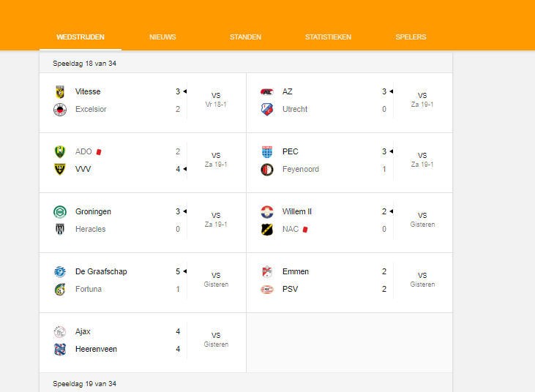Viewport: 535px width, 392px height.
Task: Select the Heerenveen club logo
Action: pos(60,350)
